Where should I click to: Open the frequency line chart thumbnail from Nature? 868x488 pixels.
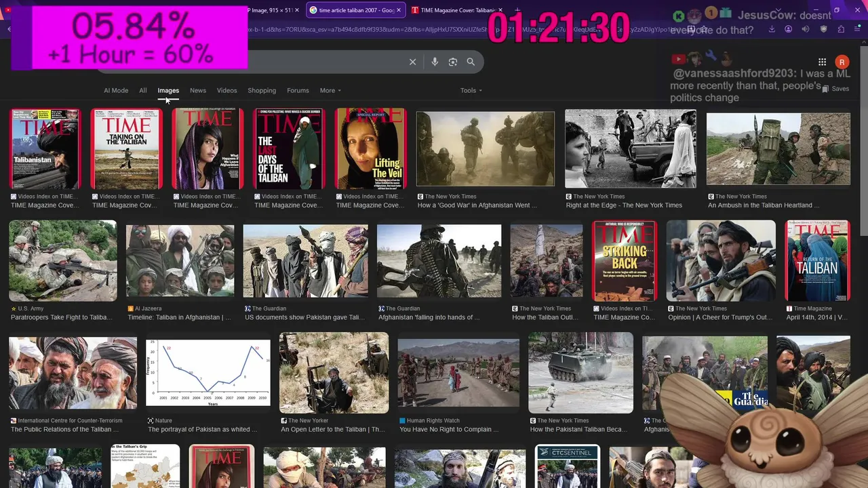(208, 372)
